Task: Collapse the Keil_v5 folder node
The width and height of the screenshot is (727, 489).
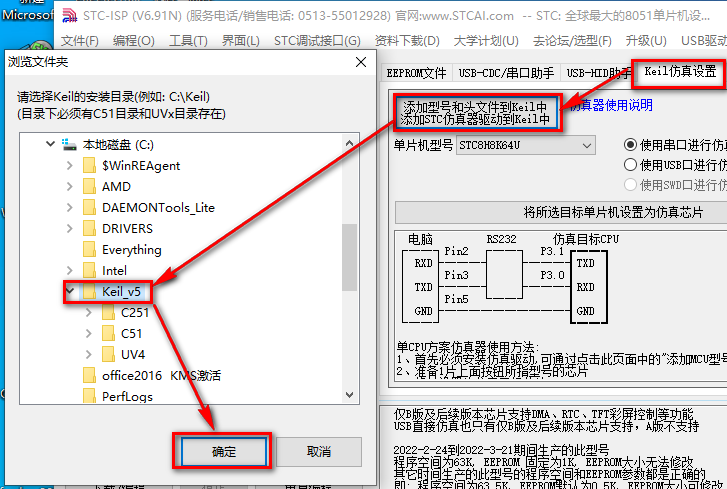Action: [70, 291]
